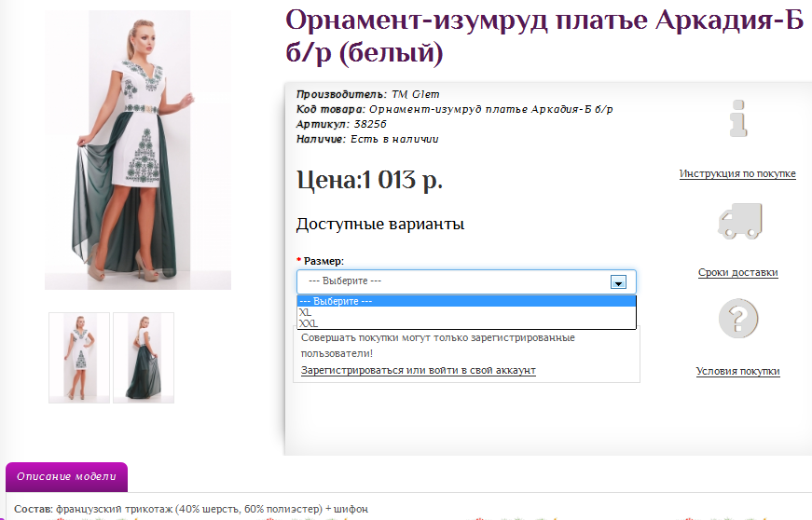This screenshot has width=812, height=520.
Task: Click the info icon above purchase instructions
Action: 738,118
